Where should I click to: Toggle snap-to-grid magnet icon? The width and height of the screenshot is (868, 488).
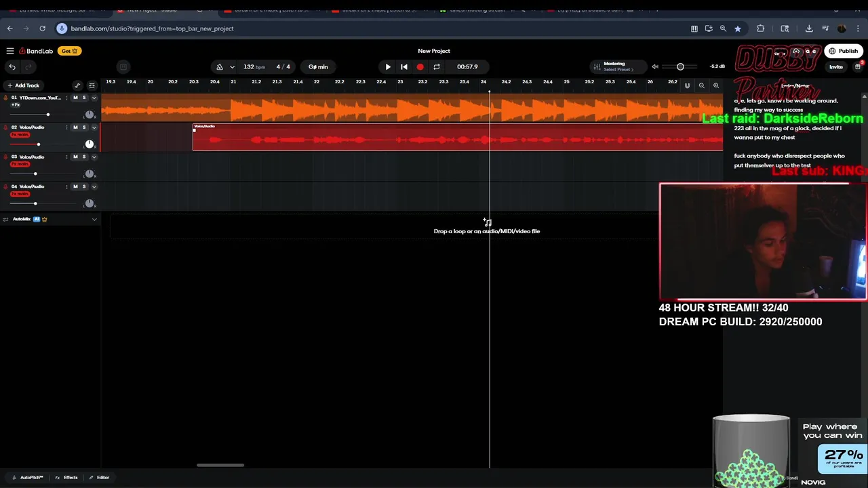[687, 85]
